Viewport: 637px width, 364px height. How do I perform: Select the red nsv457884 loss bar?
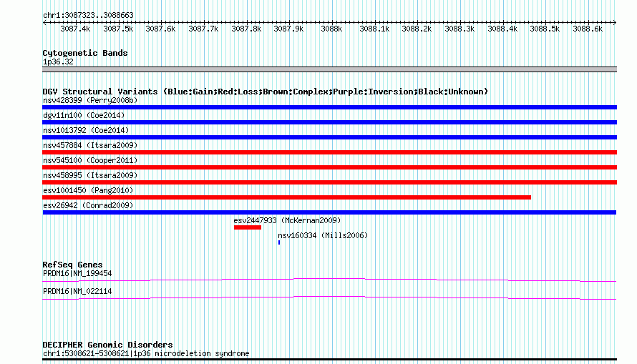tap(329, 152)
